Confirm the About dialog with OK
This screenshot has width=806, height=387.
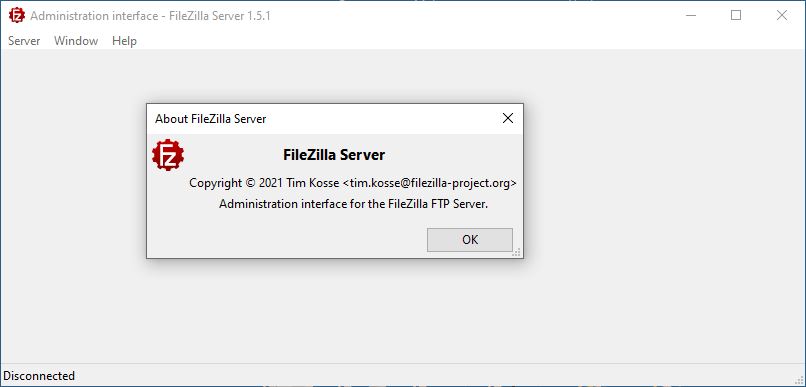tap(470, 240)
